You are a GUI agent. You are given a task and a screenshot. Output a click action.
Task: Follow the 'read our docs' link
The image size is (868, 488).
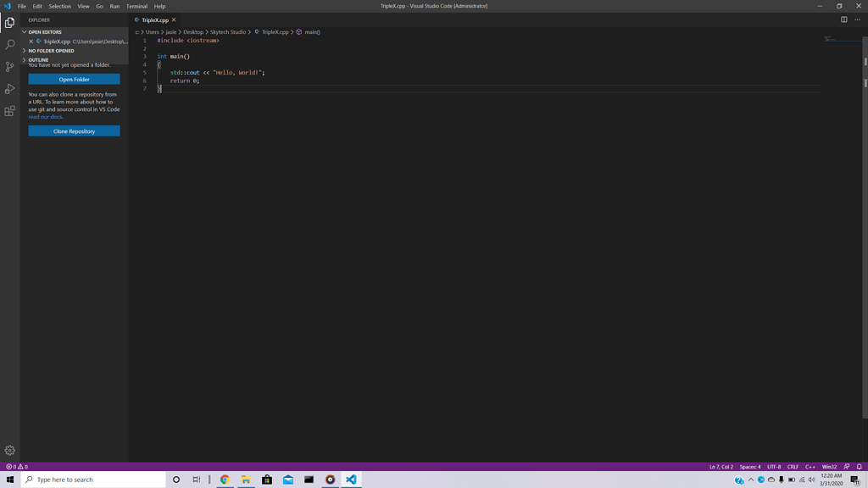click(x=46, y=117)
